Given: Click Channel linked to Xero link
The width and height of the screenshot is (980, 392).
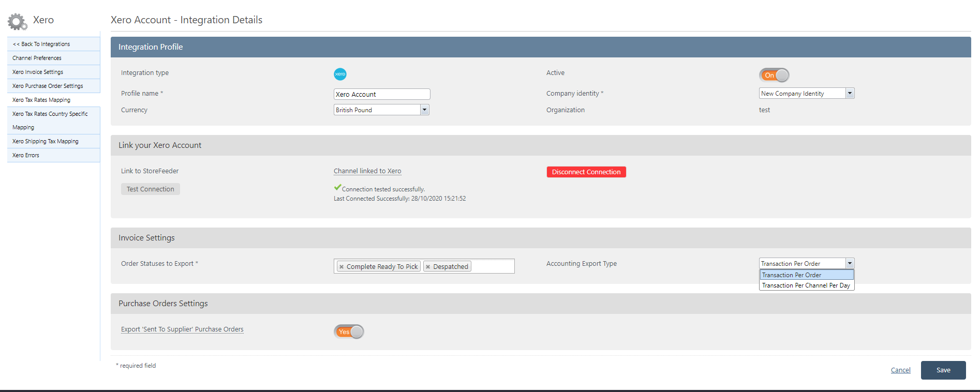Looking at the screenshot, I should tap(367, 171).
